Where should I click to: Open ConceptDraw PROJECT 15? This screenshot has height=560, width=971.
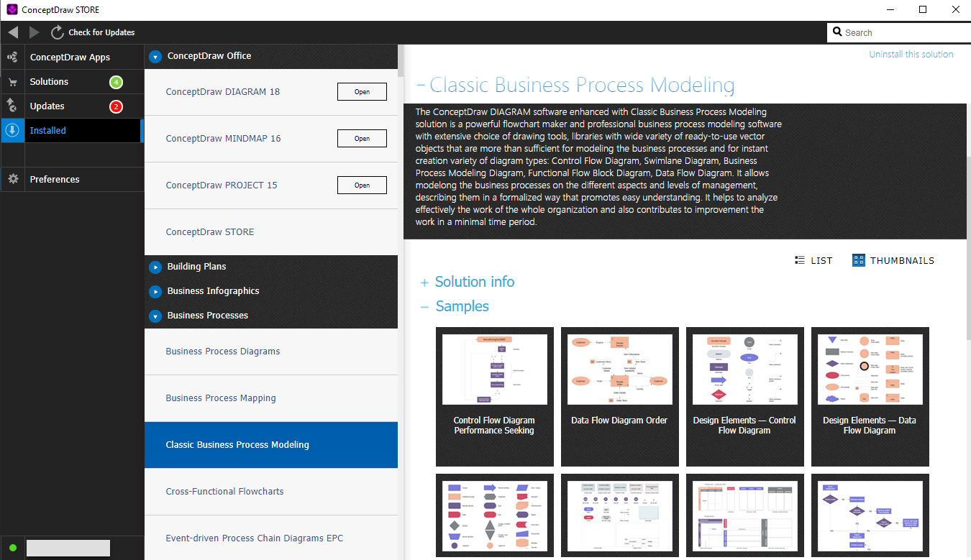[x=362, y=185]
